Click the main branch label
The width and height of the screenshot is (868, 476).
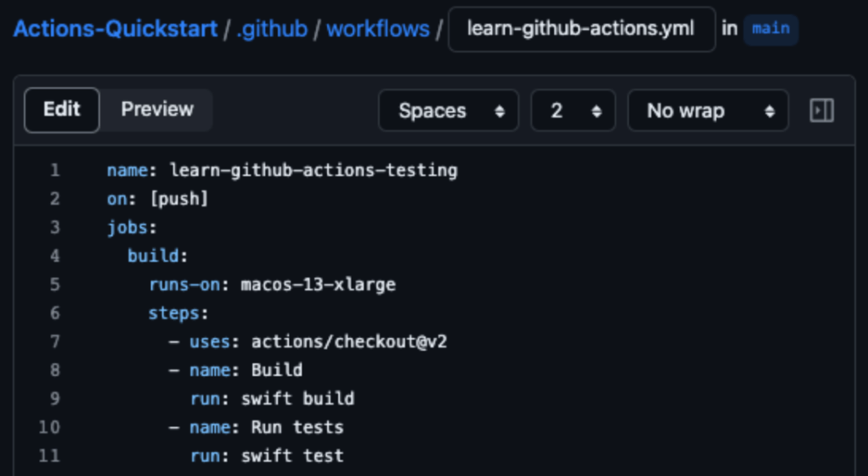pos(771,29)
